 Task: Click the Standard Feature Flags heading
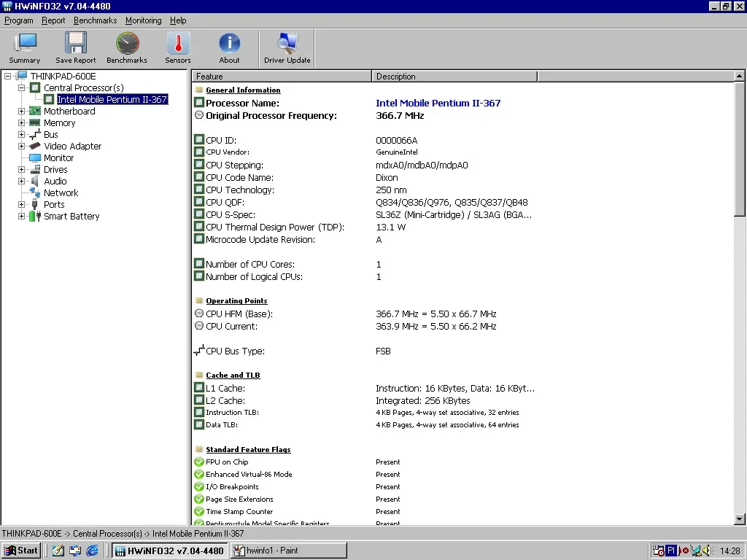pyautogui.click(x=248, y=449)
